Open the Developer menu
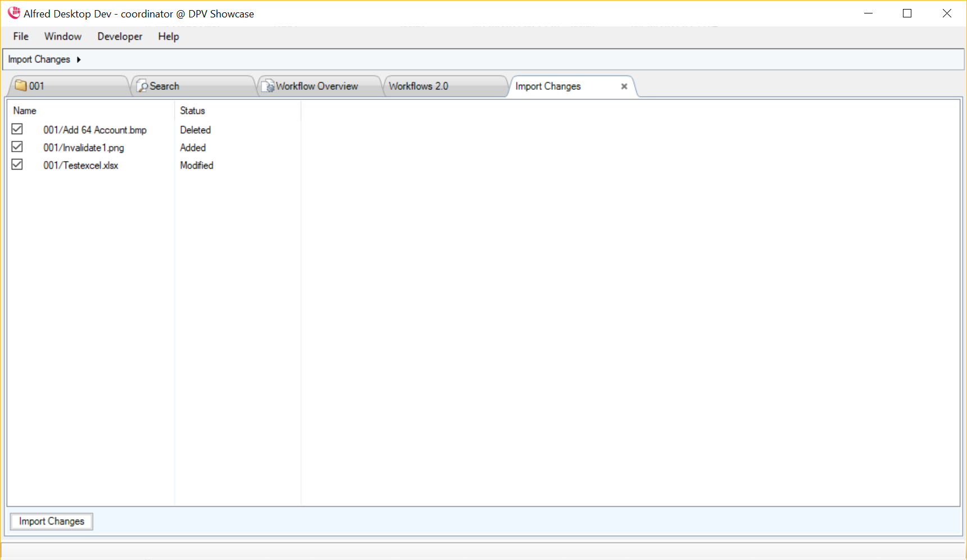 click(x=120, y=37)
